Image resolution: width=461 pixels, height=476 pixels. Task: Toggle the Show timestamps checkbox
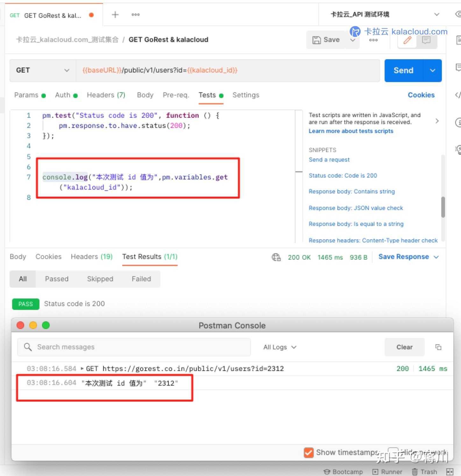[308, 452]
